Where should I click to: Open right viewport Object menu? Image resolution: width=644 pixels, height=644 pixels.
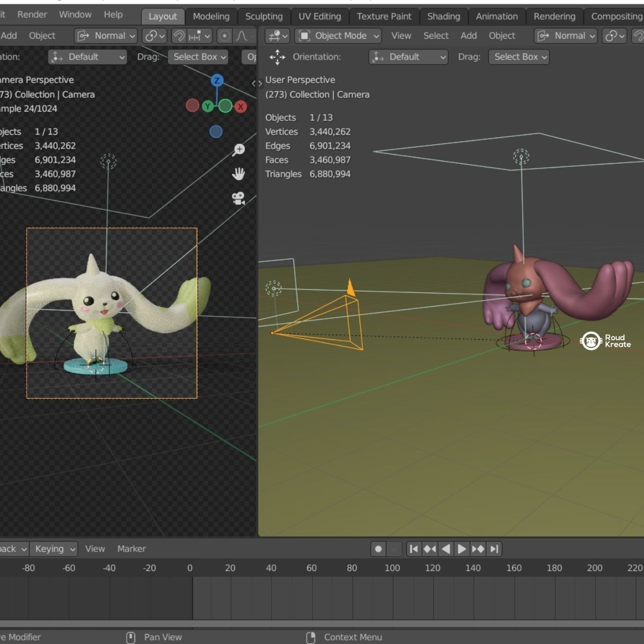point(502,36)
